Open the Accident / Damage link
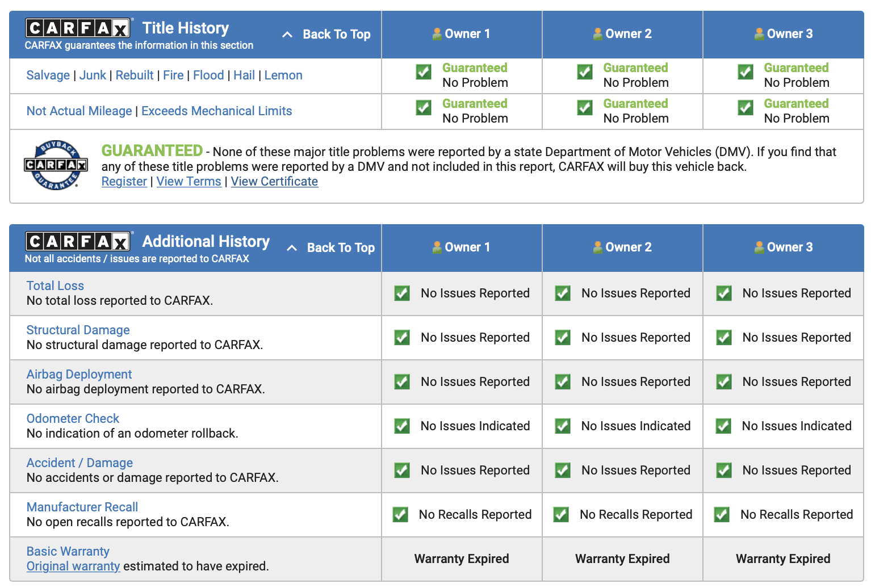This screenshot has height=588, width=871. pyautogui.click(x=79, y=463)
